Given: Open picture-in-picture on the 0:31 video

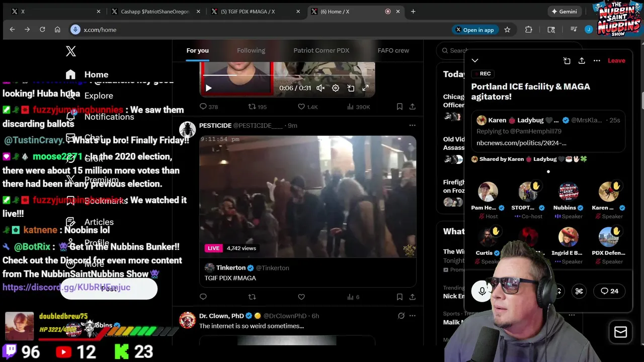Looking at the screenshot, I should (351, 88).
